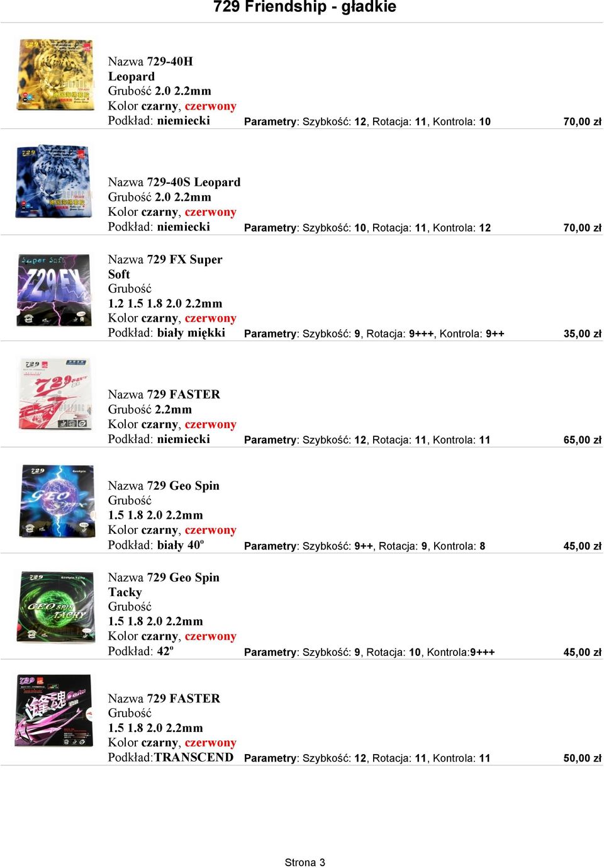Click the white 729 FASTER package image
The height and width of the screenshot is (868, 604).
coord(55,395)
